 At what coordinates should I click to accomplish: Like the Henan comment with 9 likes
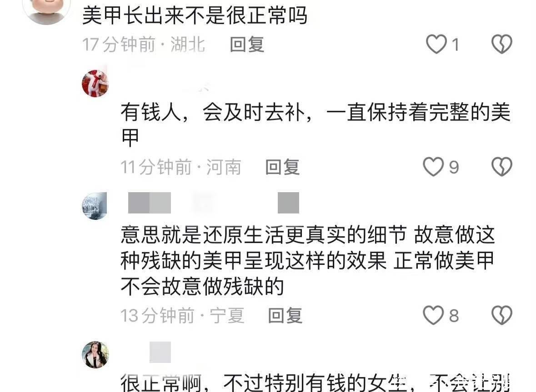pyautogui.click(x=433, y=167)
